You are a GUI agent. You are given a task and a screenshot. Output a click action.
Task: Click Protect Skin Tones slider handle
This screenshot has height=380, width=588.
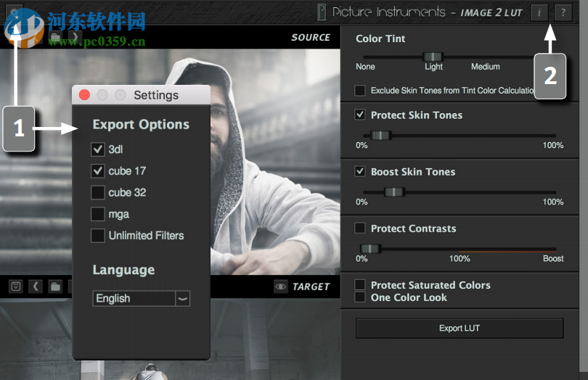(381, 136)
